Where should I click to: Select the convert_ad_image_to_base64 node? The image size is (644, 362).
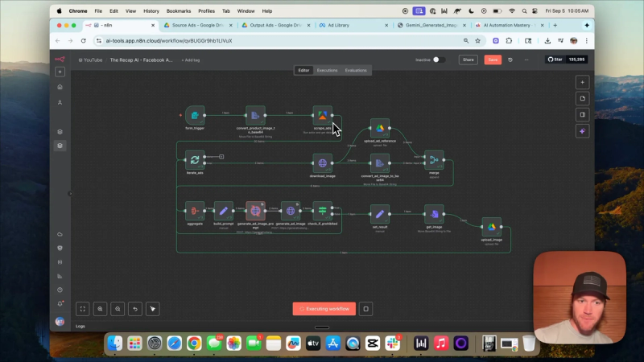(x=380, y=163)
